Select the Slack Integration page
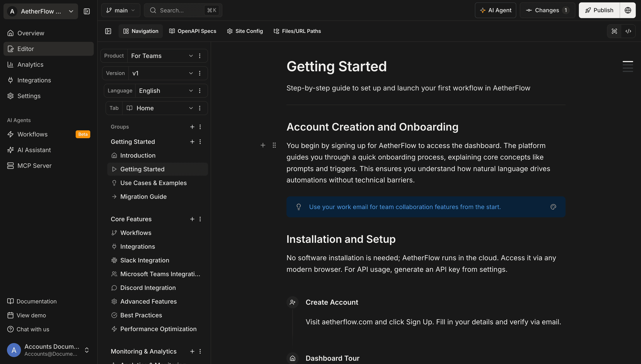 (157, 260)
